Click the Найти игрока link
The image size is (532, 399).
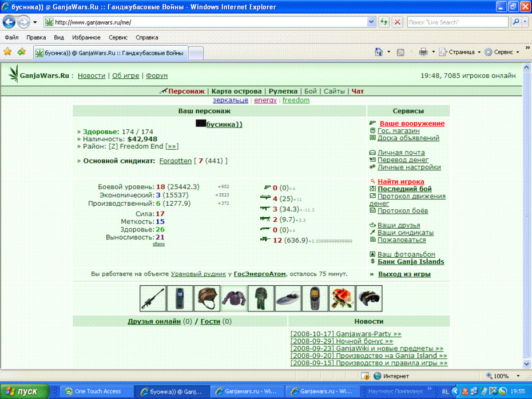[x=400, y=182]
